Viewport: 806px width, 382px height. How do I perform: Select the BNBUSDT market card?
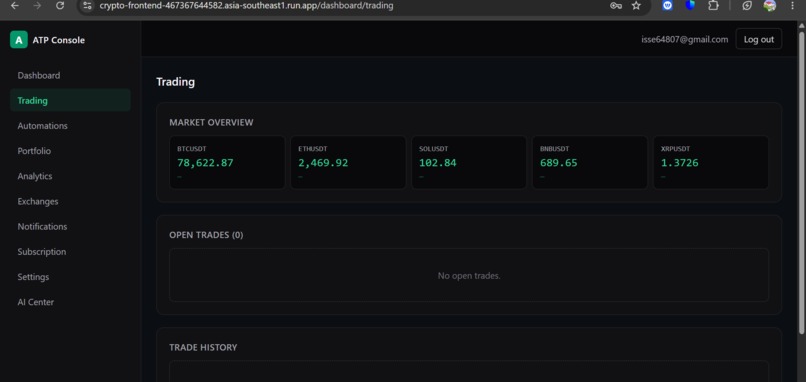(x=590, y=162)
